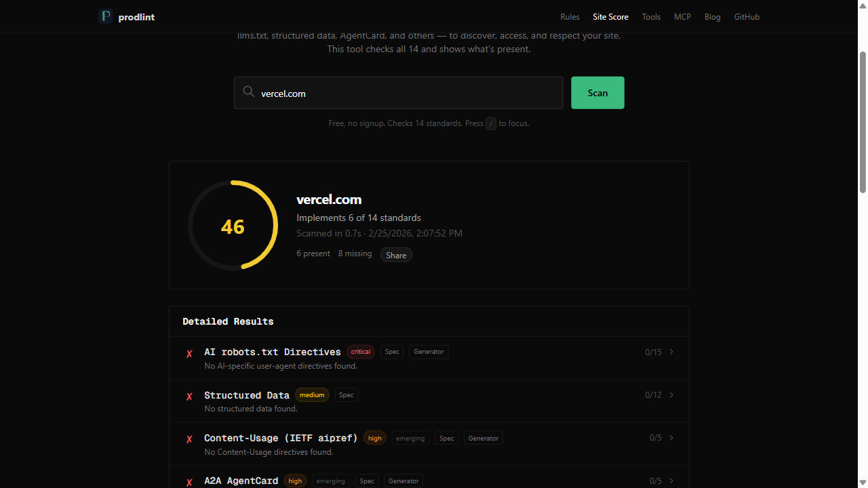Viewport: 868px width, 488px height.
Task: Click 'Implements 6 of 14 standards' text
Action: tap(359, 218)
